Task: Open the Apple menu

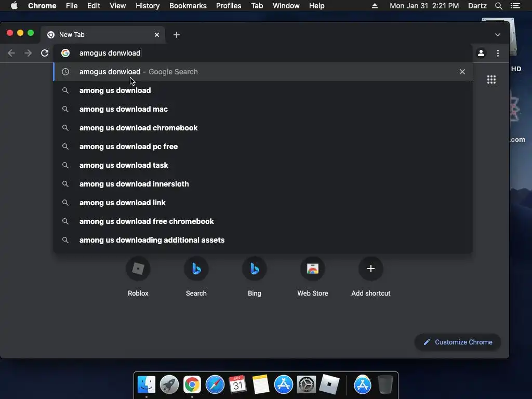Action: coord(14,6)
